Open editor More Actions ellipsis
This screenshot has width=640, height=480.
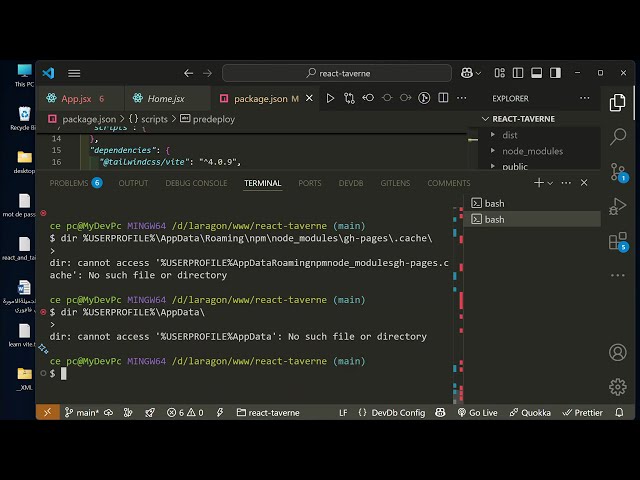[x=462, y=98]
